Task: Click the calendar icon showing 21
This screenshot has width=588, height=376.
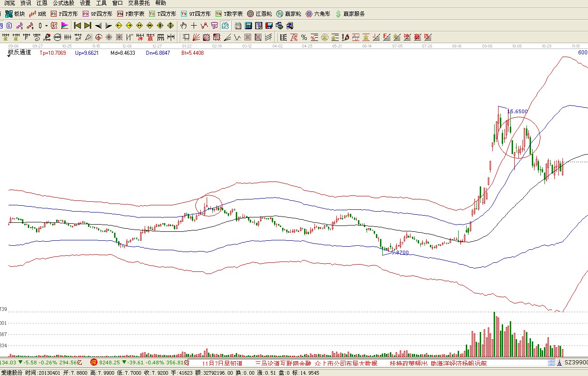Action: tap(238, 26)
